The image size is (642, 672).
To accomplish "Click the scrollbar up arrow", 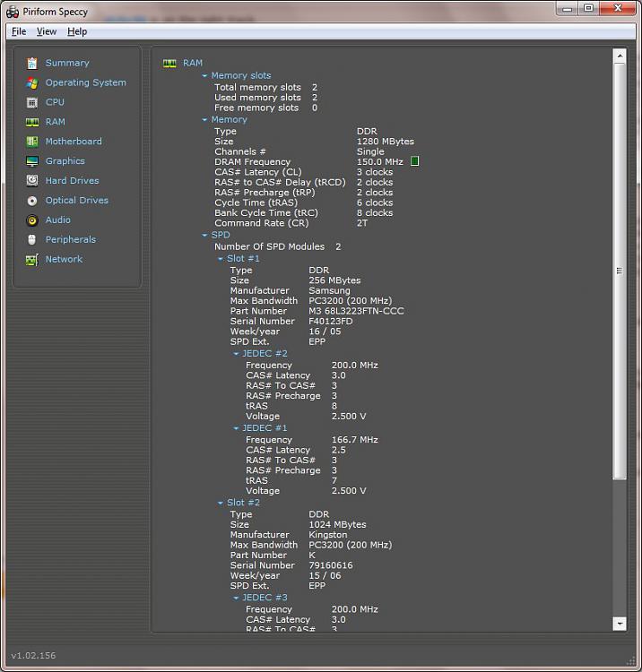I will (620, 56).
